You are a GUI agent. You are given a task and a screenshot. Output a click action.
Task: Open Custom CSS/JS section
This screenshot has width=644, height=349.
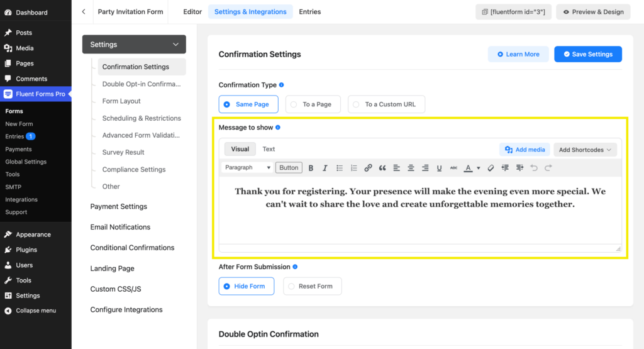point(116,289)
